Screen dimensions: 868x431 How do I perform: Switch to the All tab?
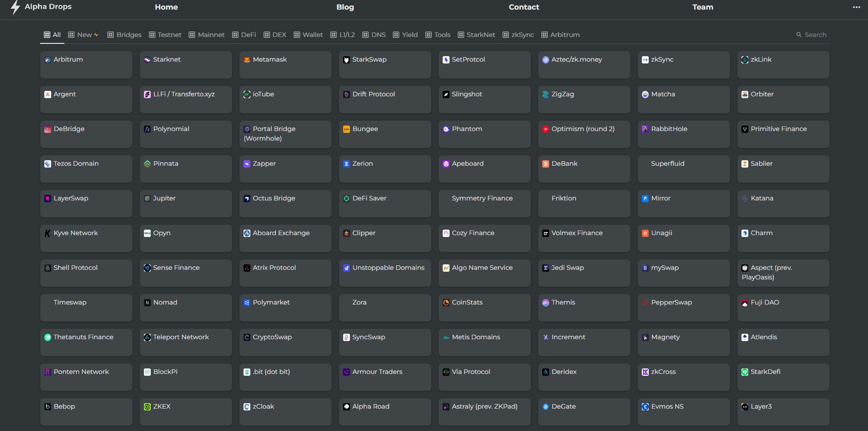click(x=52, y=35)
